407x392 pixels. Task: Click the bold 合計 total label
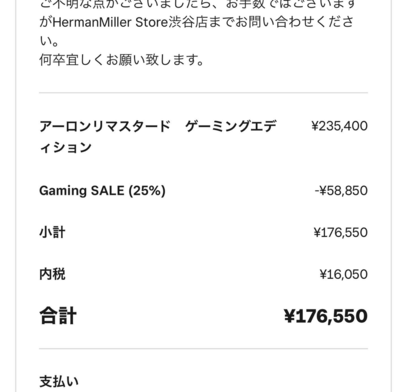[x=58, y=316]
